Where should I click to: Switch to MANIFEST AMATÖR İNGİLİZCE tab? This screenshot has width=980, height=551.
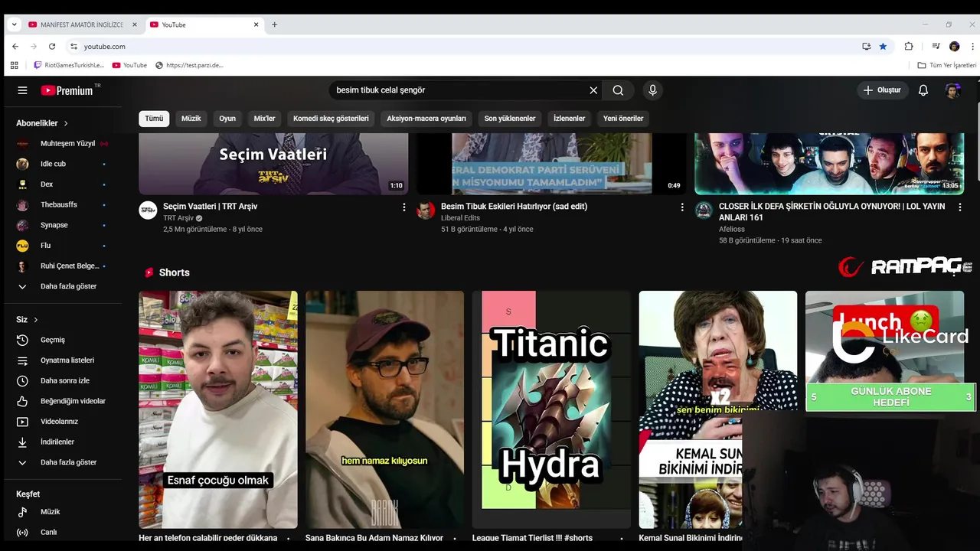click(x=82, y=24)
